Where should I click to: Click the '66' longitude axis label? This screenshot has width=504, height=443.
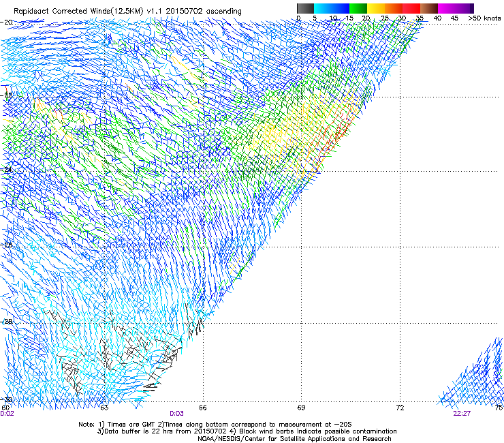(202, 408)
